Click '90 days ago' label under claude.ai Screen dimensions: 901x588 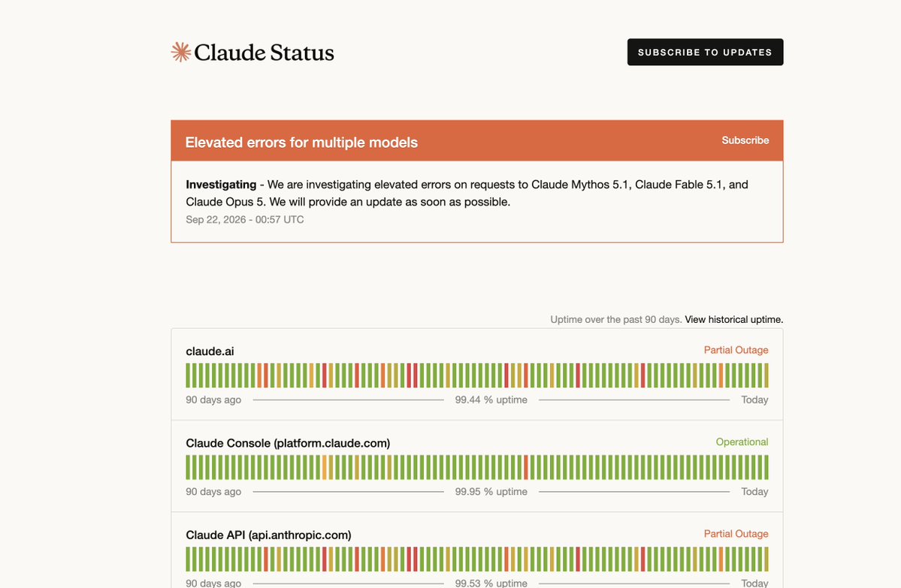tap(213, 400)
